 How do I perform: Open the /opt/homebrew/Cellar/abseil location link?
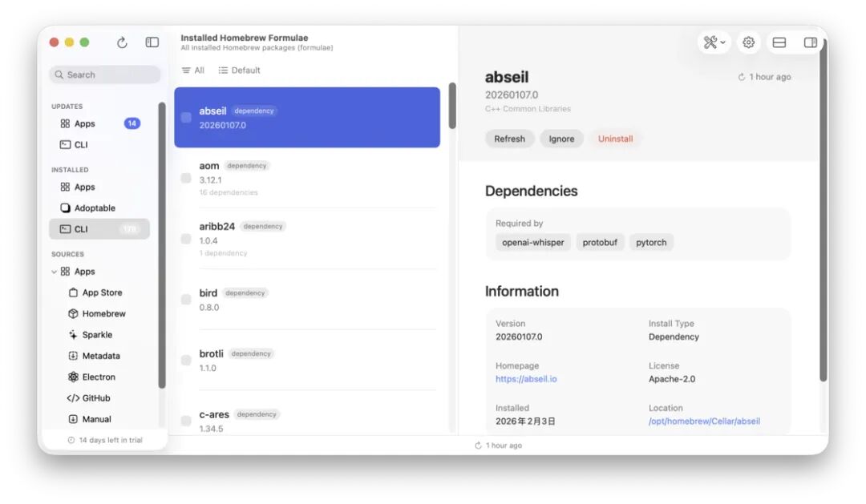click(x=704, y=421)
